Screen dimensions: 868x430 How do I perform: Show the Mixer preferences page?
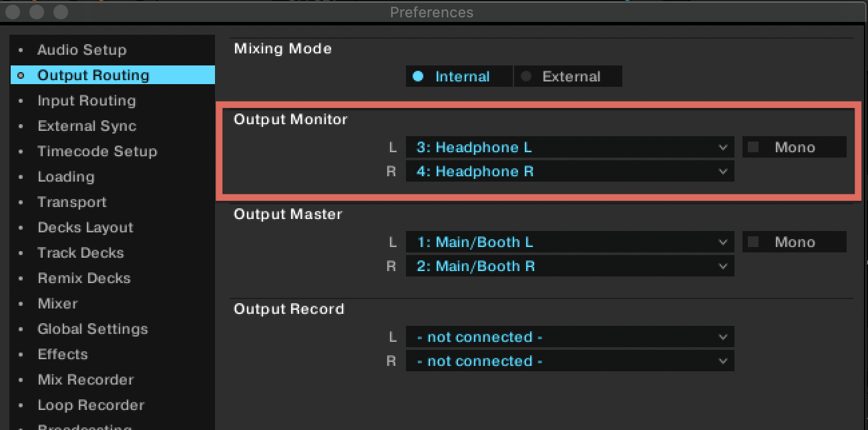[x=57, y=304]
